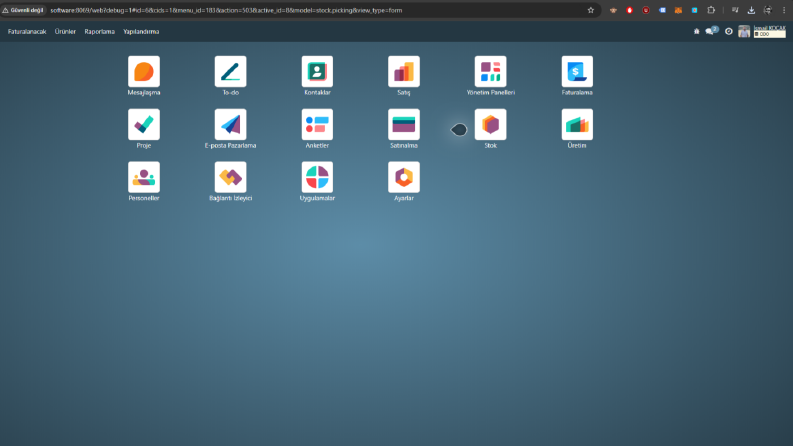Open the E-posta Pazarlama app
The height and width of the screenshot is (446, 793).
pyautogui.click(x=231, y=124)
